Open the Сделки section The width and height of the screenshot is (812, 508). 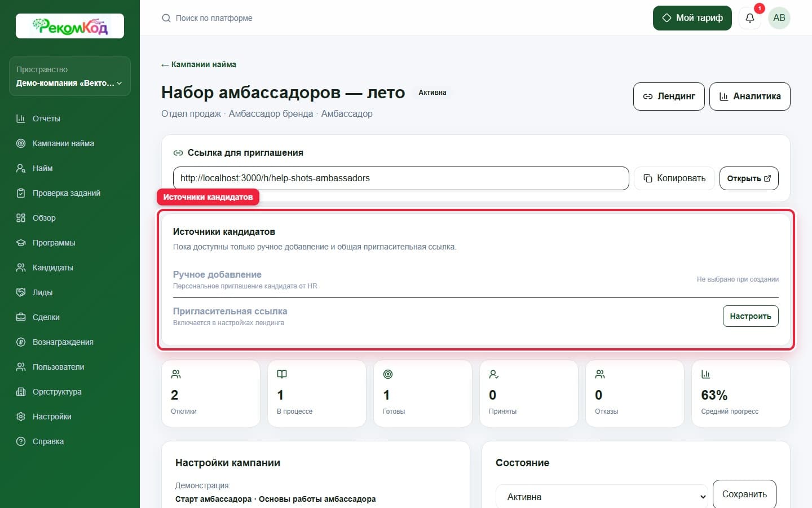tap(46, 317)
